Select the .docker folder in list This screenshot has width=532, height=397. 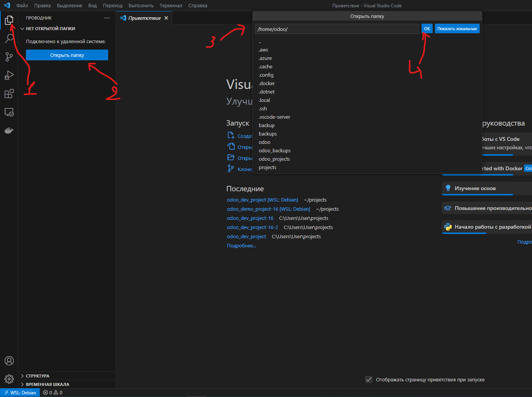coord(367,84)
